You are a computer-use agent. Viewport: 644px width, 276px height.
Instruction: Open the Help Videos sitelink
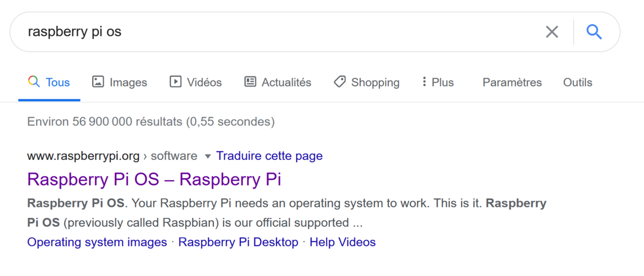(343, 242)
